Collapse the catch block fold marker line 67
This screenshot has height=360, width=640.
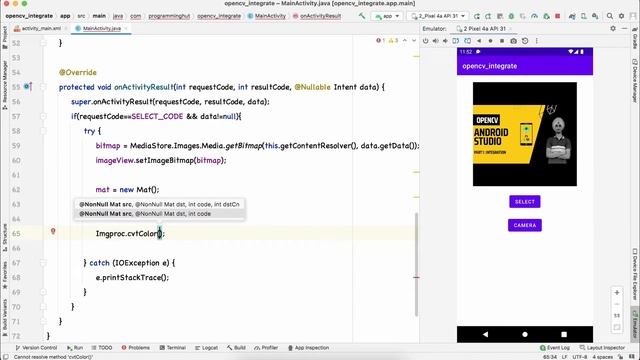(x=43, y=263)
